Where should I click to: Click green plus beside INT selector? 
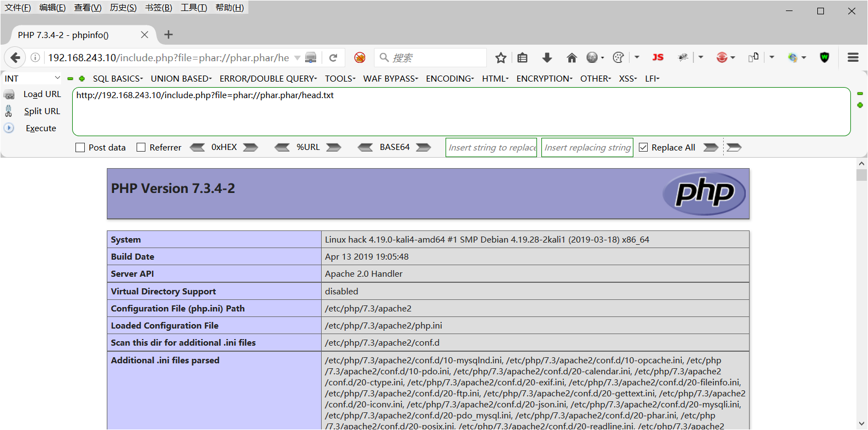point(82,78)
